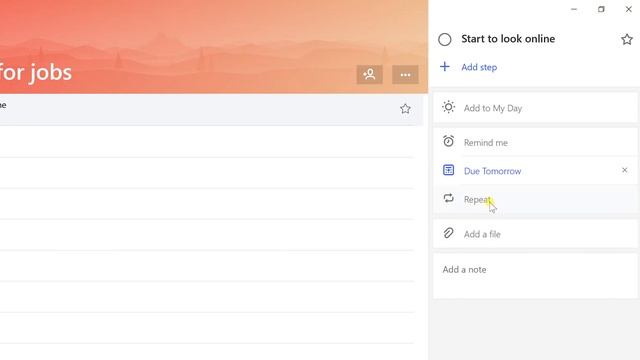Screen dimensions: 640x360
Task: Choose 'Add a file' to attach
Action: click(x=535, y=234)
